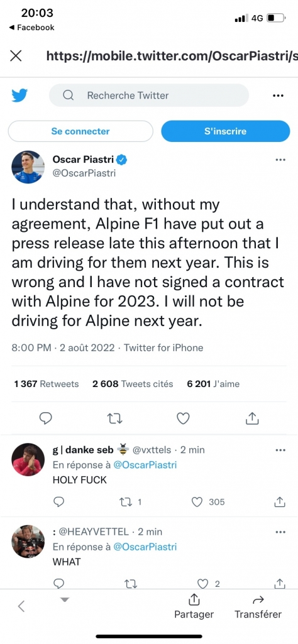
Task: Like the HOLY FUCK reply with 305 likes
Action: pos(197,501)
